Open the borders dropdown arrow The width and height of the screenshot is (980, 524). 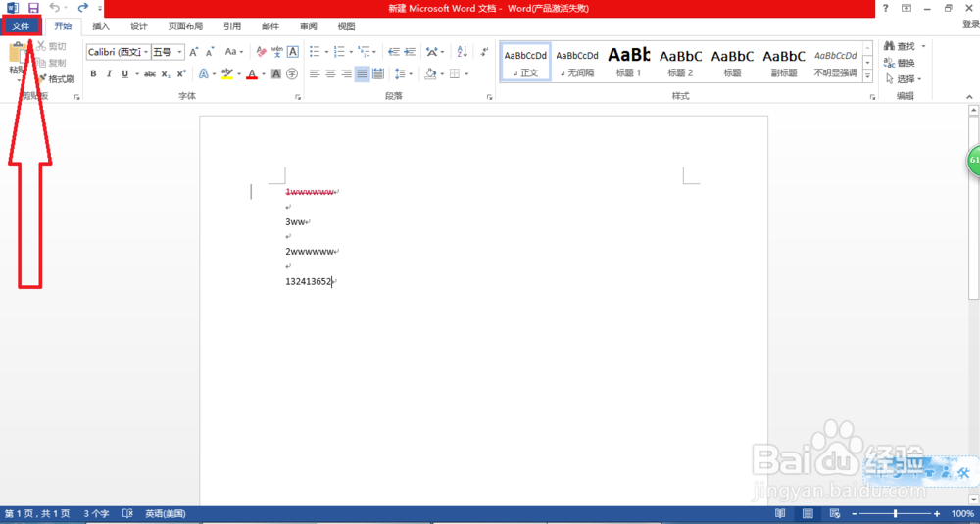coord(466,73)
